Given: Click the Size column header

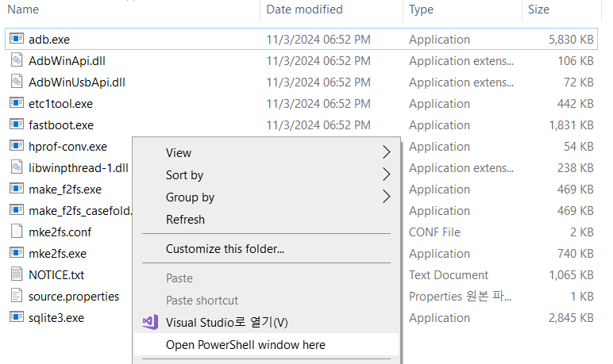Looking at the screenshot, I should click(538, 10).
